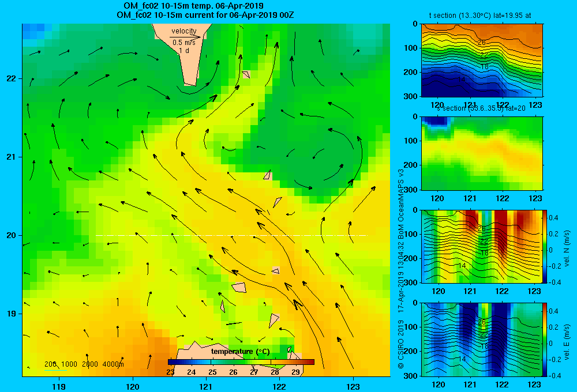Click the 't section (13..30°C) lat=19.95' title
577x392 pixels.
coord(480,16)
